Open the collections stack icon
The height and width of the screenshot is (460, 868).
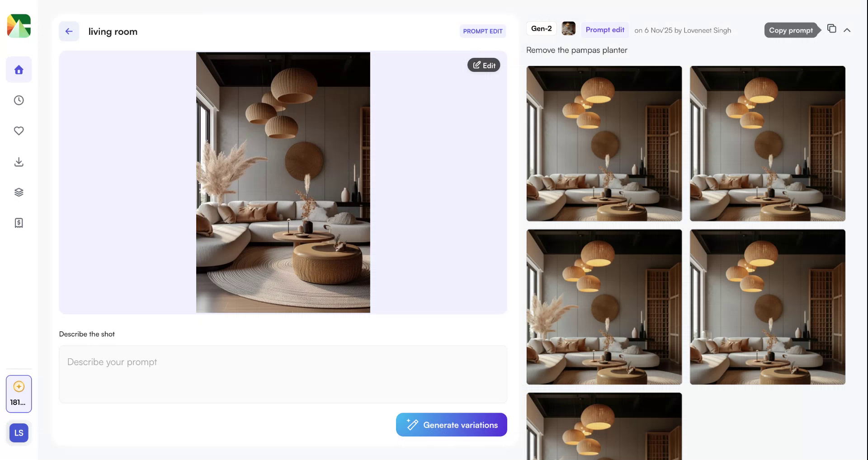(19, 192)
